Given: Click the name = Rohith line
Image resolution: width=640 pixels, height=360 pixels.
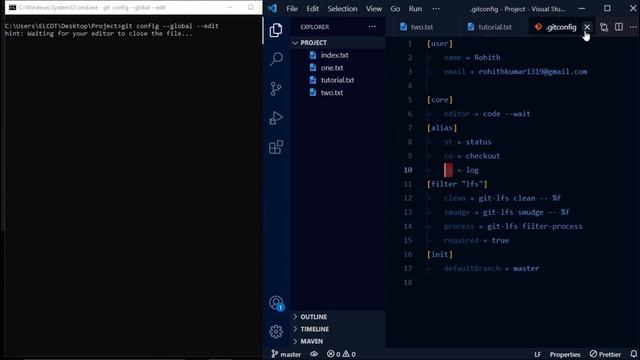Looking at the screenshot, I should click(x=472, y=58).
